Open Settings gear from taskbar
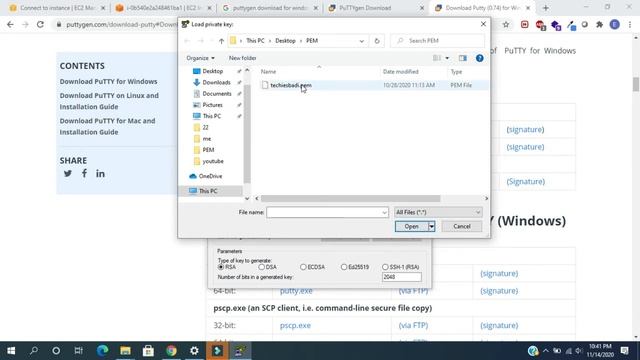 point(194,351)
